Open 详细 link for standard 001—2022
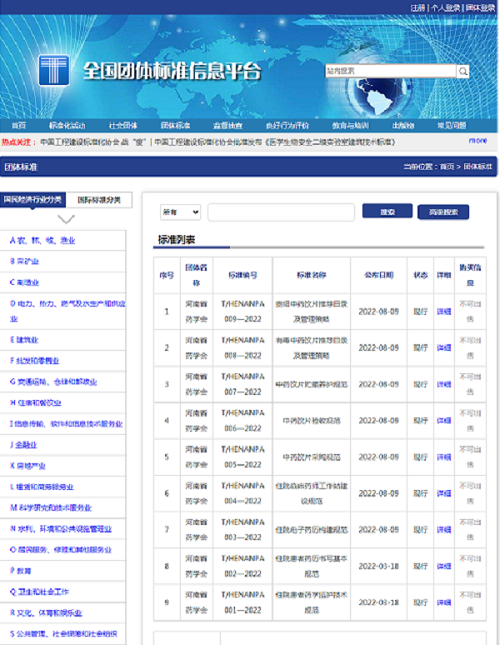Screen dimensions: 500x645 tap(444, 602)
